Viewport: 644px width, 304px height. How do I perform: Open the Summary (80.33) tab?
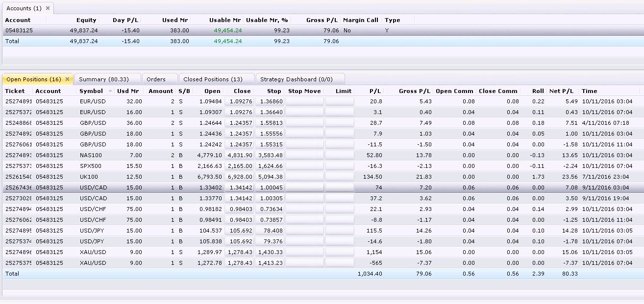pos(107,79)
